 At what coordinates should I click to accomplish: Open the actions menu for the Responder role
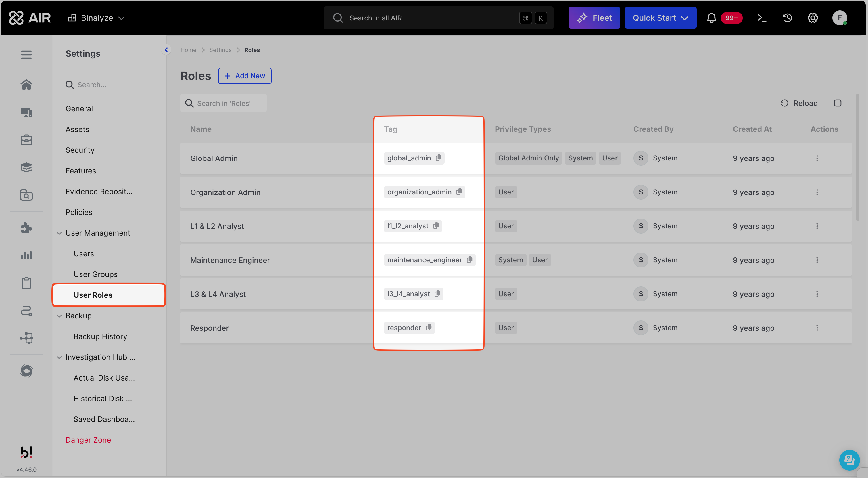pyautogui.click(x=817, y=328)
